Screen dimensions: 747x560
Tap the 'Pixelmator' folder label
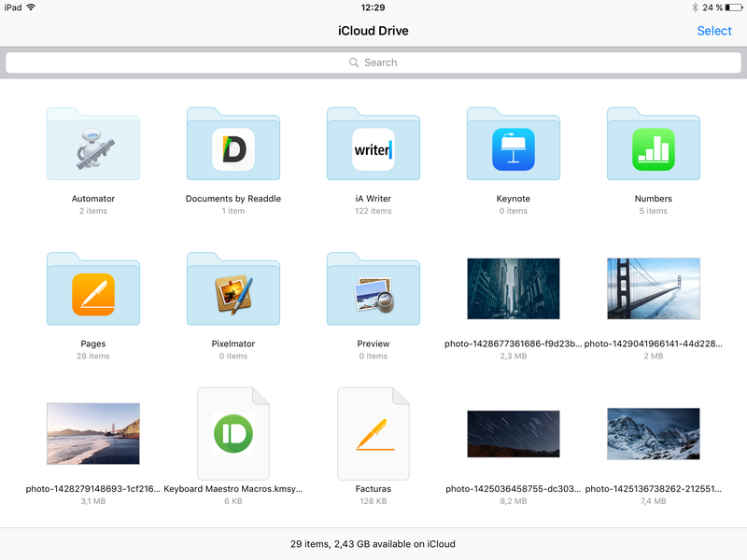[x=233, y=343]
